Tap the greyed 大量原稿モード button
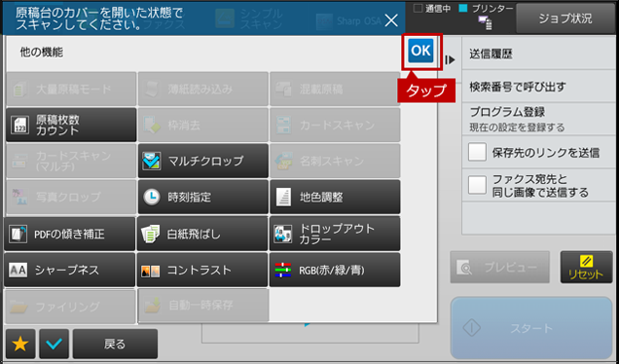The height and width of the screenshot is (364, 619). pos(71,89)
